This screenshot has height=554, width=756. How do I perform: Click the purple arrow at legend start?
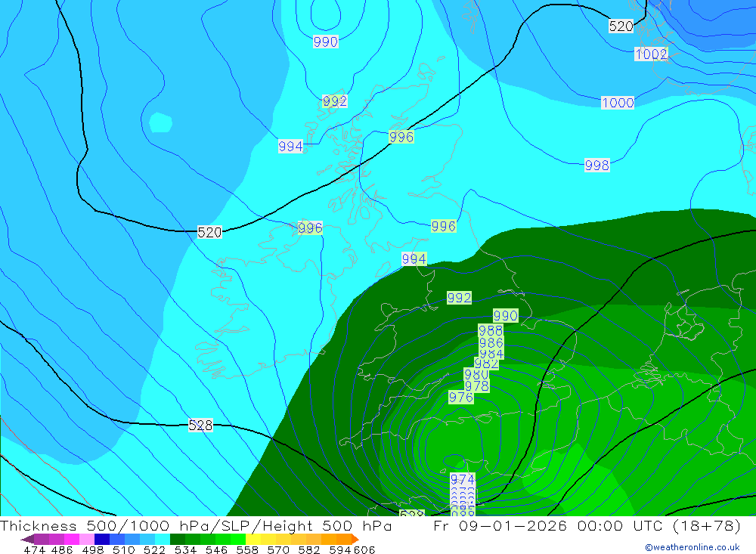pyautogui.click(x=27, y=539)
